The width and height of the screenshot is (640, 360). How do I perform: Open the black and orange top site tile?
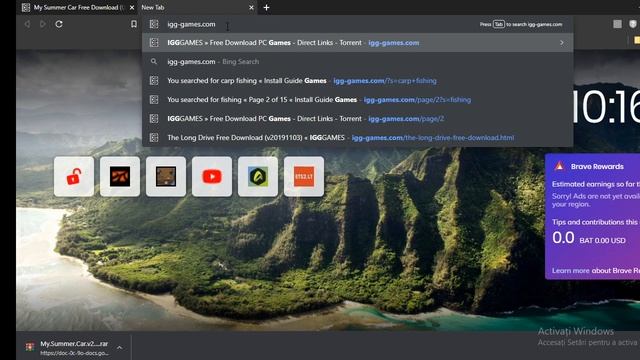[x=120, y=176]
